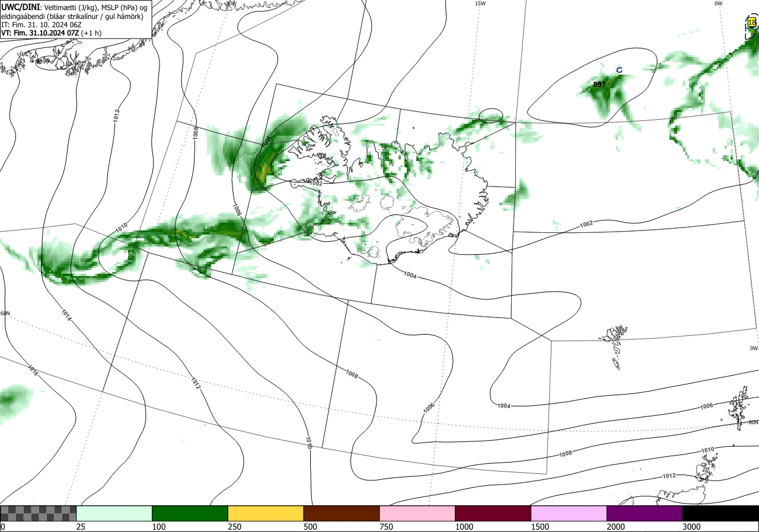Image resolution: width=759 pixels, height=532 pixels.
Task: Click the legend value 750
Action: point(386,527)
